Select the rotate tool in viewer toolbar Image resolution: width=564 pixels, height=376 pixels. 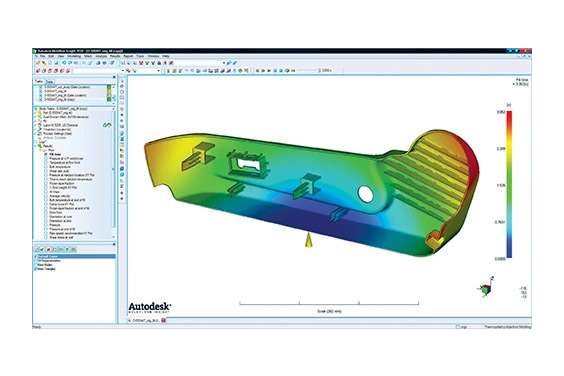point(122,86)
